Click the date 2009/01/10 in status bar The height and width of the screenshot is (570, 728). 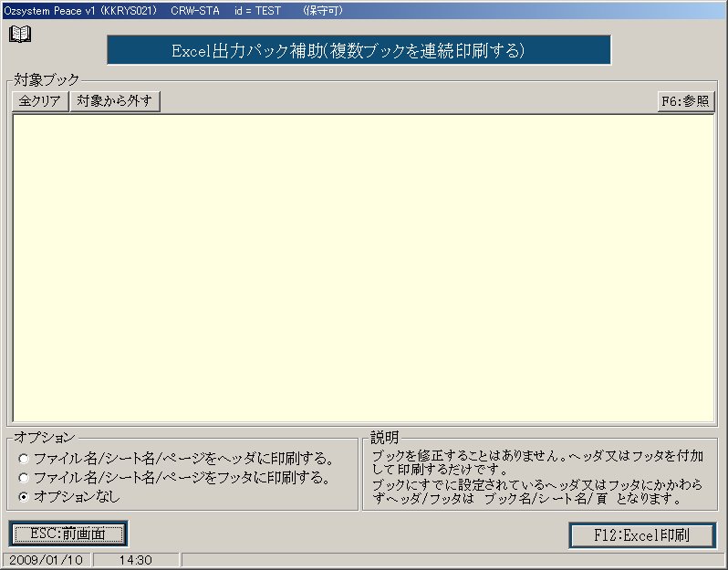click(47, 560)
